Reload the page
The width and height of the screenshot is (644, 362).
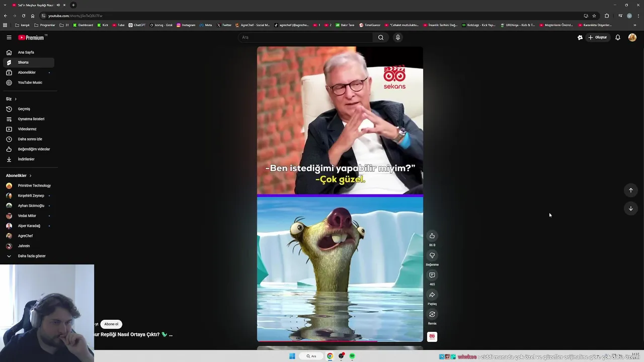tap(23, 16)
